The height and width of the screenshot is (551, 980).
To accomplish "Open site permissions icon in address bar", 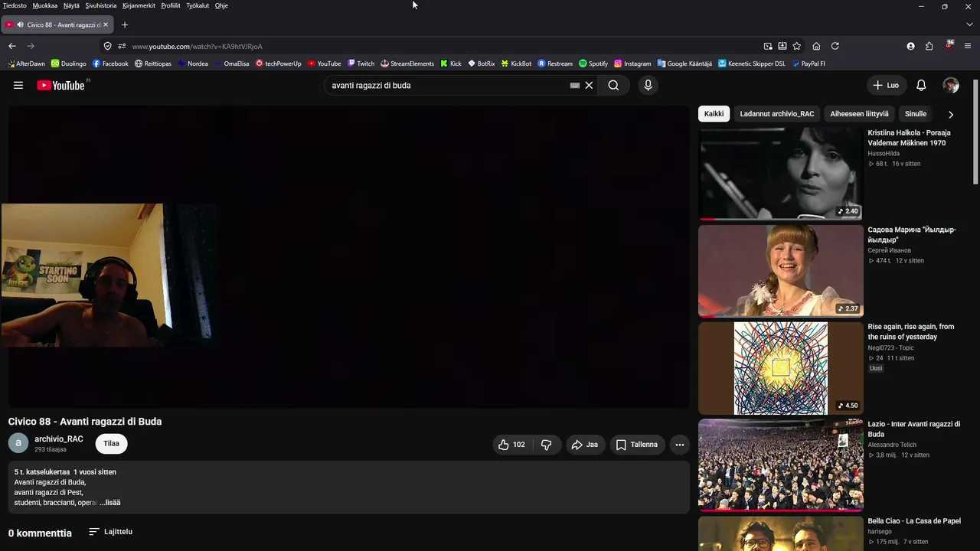I will click(122, 46).
